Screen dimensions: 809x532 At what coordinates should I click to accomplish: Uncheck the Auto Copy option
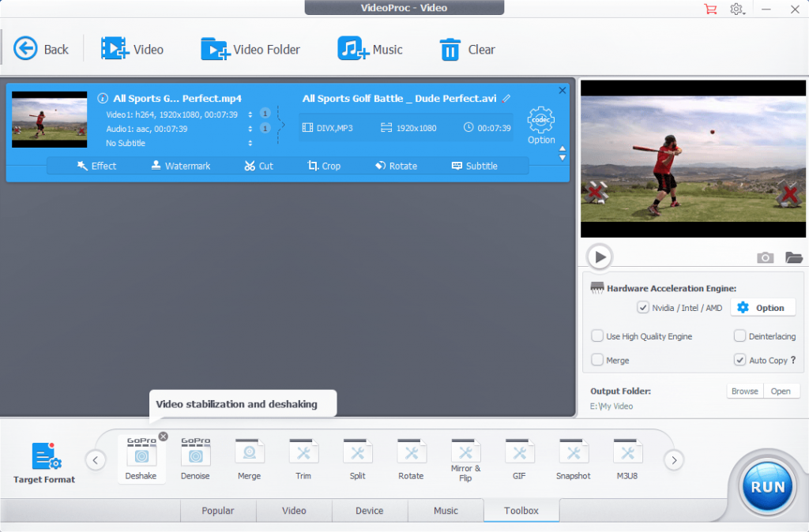[739, 360]
